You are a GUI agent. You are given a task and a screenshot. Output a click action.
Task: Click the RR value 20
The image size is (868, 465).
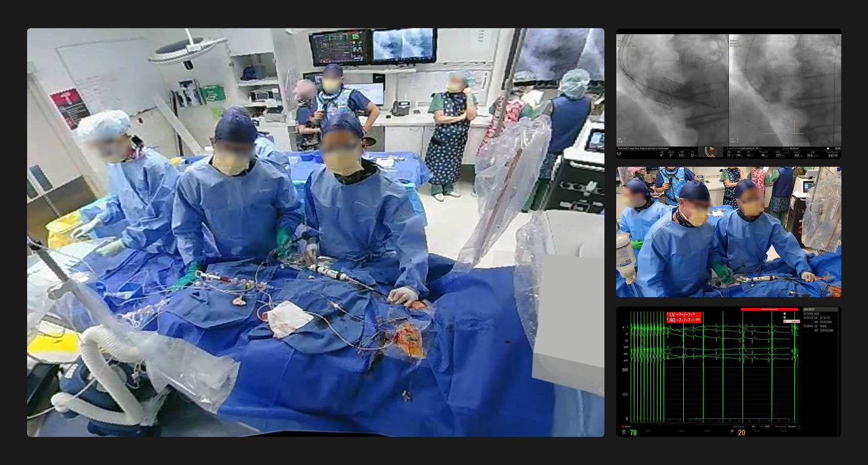click(x=742, y=433)
